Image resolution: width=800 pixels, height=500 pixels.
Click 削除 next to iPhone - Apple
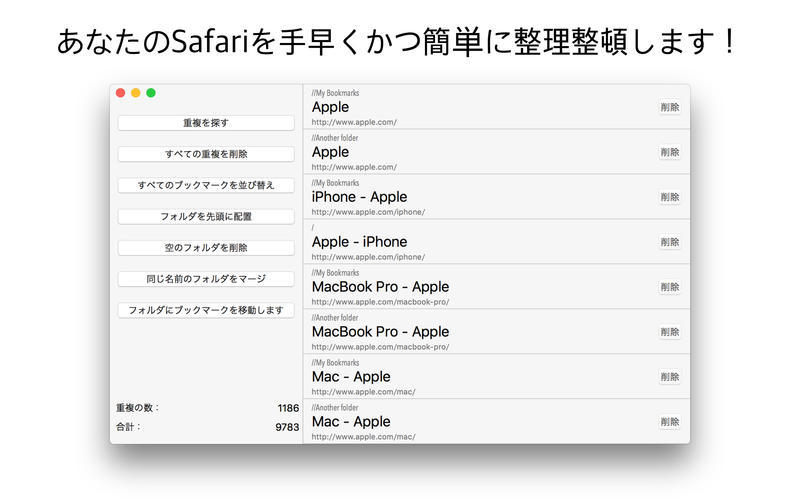point(669,197)
